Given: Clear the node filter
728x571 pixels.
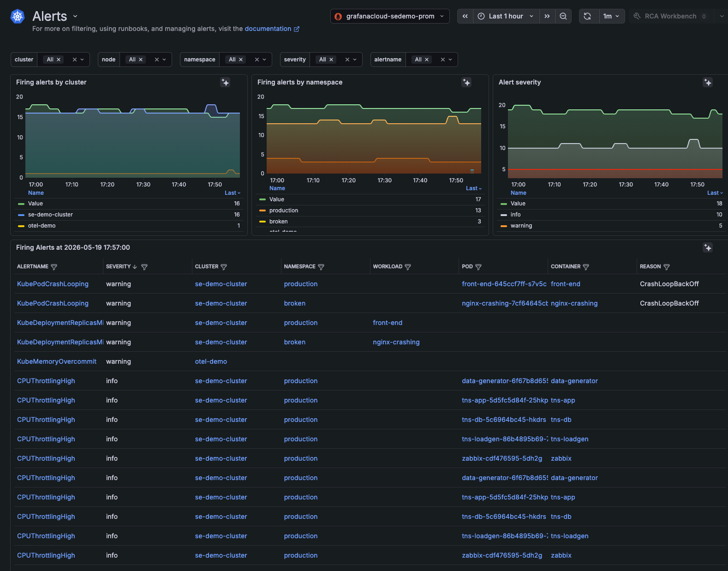Looking at the screenshot, I should click(x=156, y=60).
